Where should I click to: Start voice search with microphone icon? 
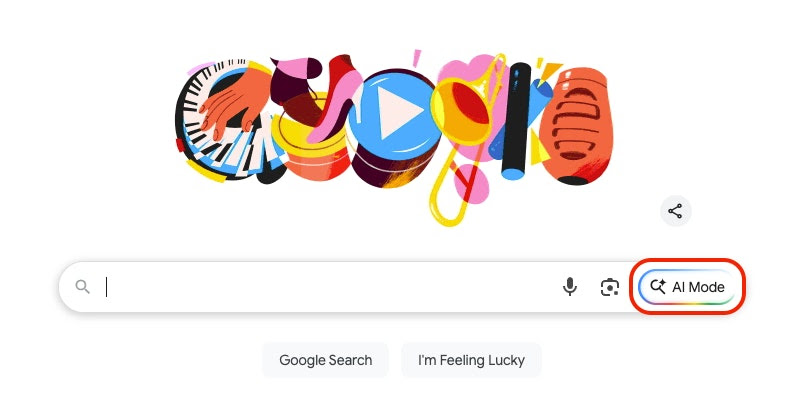(x=570, y=287)
